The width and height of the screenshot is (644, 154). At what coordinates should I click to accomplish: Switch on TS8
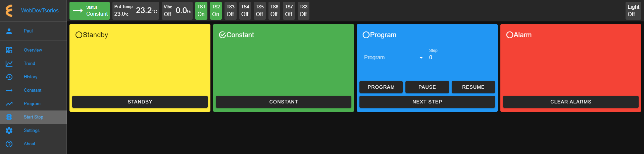point(303,11)
